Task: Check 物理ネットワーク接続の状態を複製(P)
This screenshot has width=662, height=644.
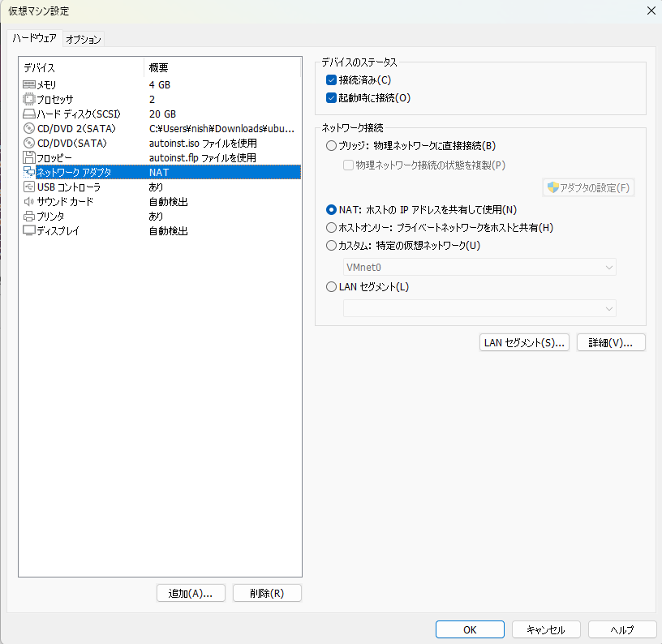Action: tap(348, 165)
